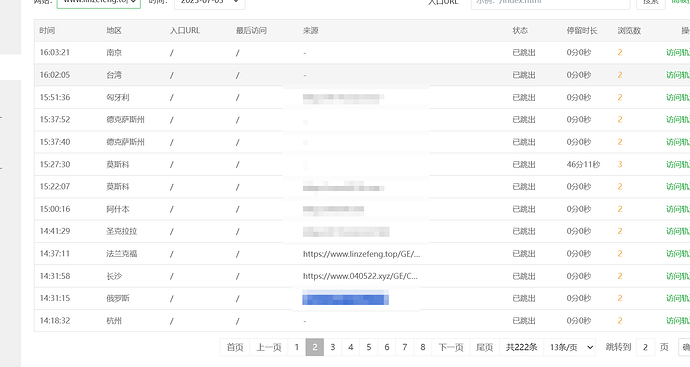Select current page 2 in pagination
This screenshot has height=367, width=690.
click(x=315, y=347)
